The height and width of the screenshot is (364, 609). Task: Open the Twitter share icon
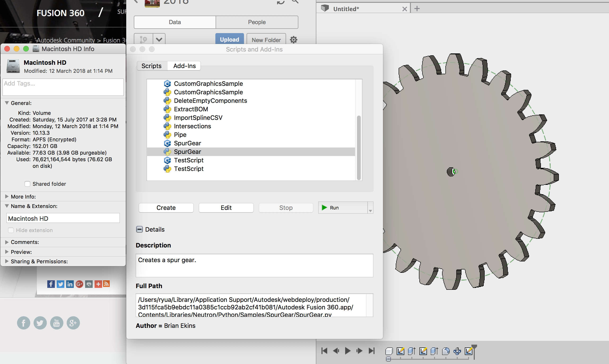(x=60, y=284)
